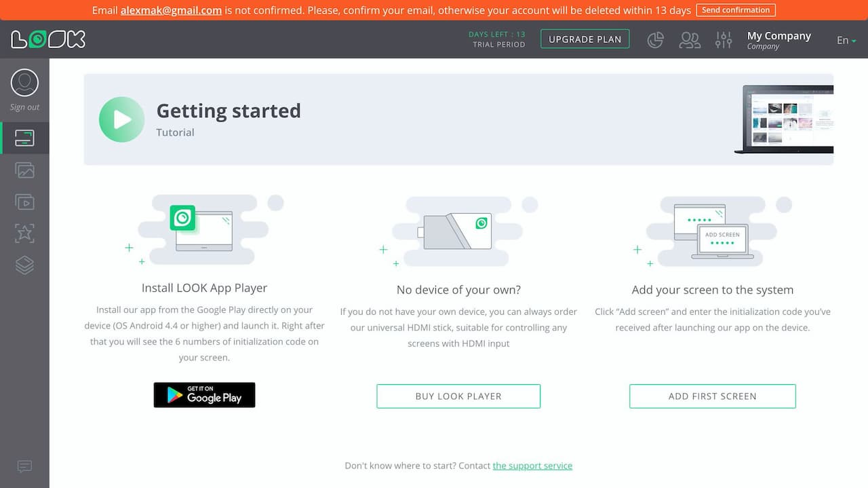Screen dimensions: 868x488
Task: Open the My Company account menu
Action: [x=778, y=40]
